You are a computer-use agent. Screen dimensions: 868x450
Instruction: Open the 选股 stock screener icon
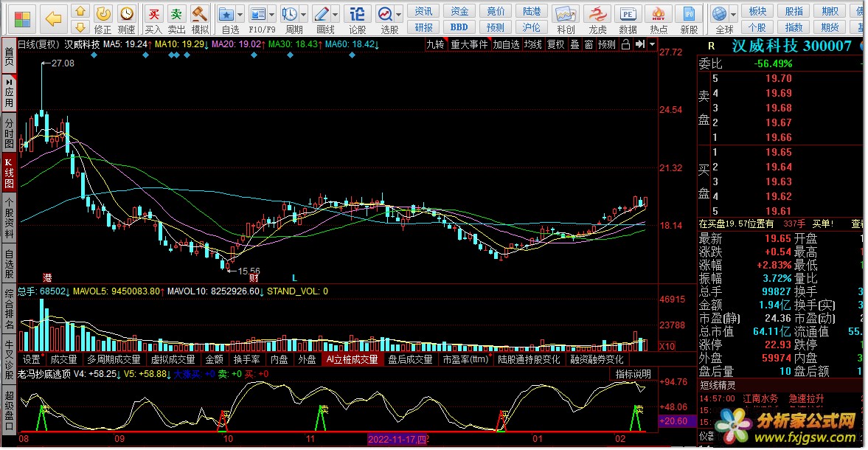[x=385, y=14]
